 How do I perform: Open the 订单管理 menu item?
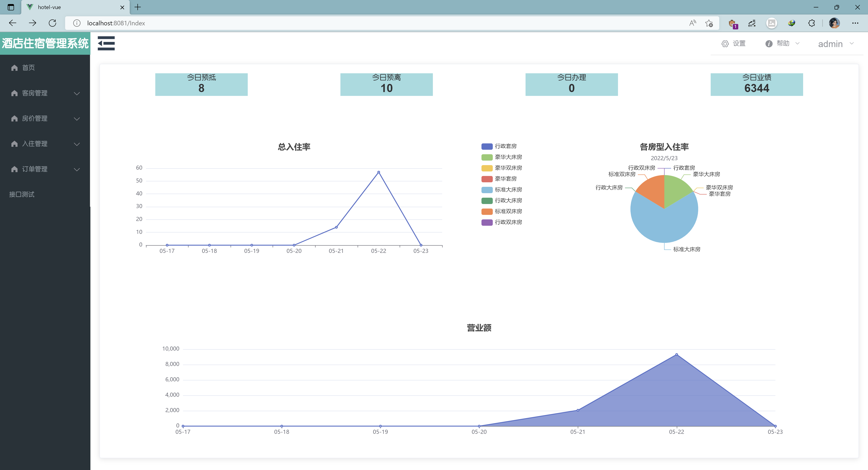45,169
